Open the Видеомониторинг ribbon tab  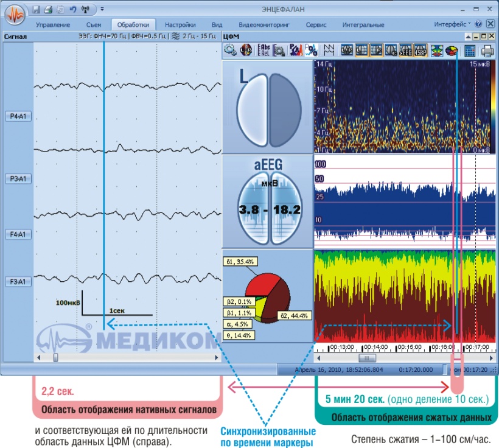[x=264, y=24]
